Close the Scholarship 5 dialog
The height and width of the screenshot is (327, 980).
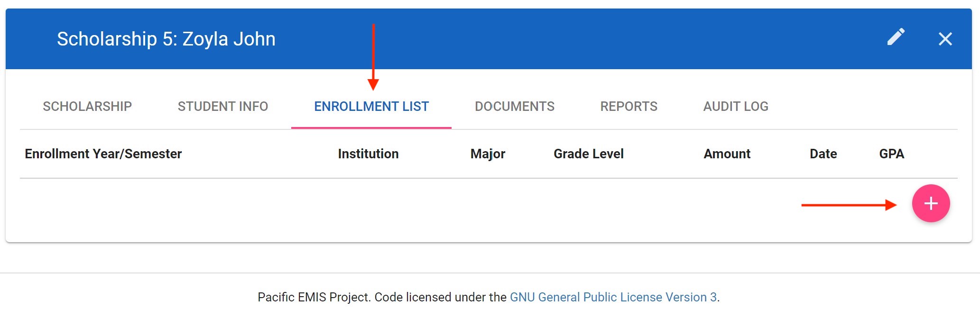tap(945, 39)
